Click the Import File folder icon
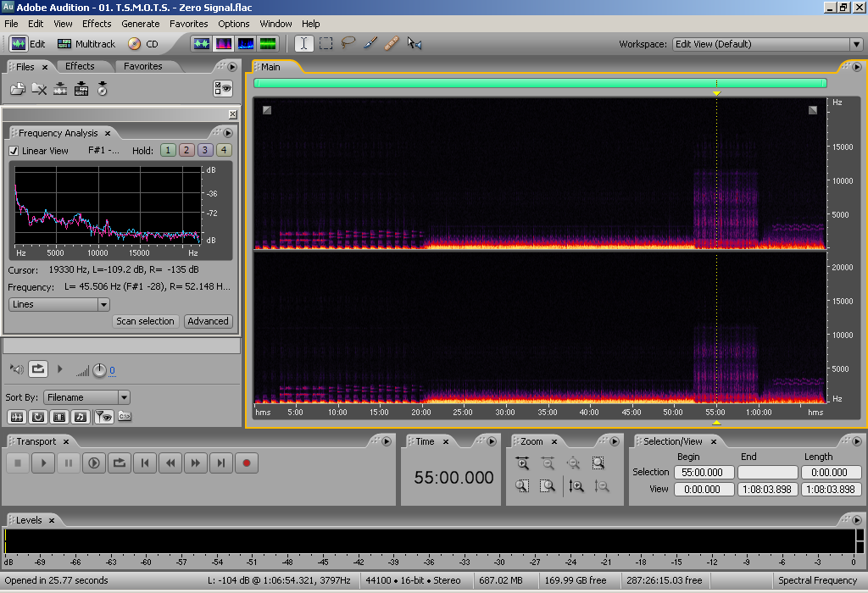This screenshot has height=593, width=868. (18, 88)
